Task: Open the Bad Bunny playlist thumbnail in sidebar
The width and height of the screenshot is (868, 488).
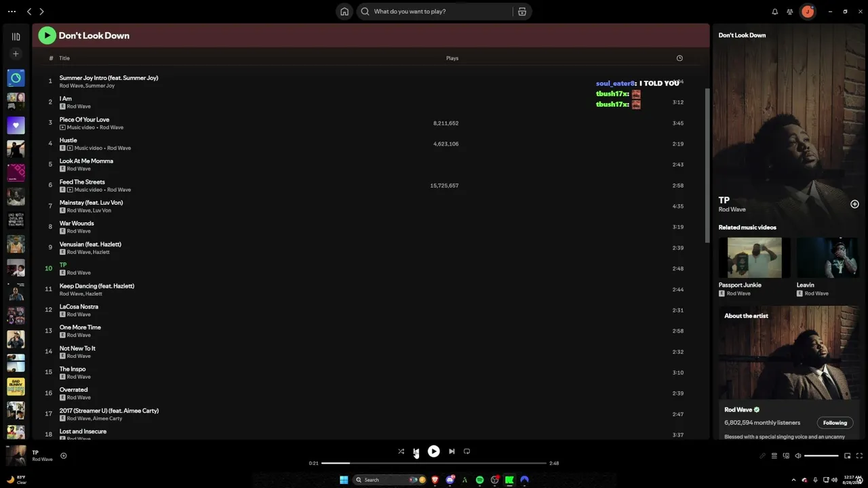Action: (x=16, y=386)
